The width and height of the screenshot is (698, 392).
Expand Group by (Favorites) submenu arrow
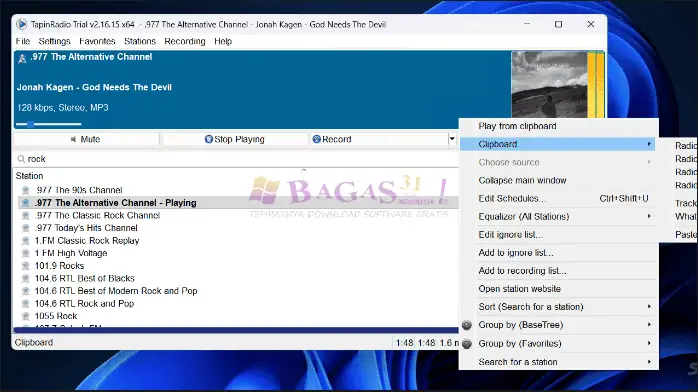(x=649, y=343)
